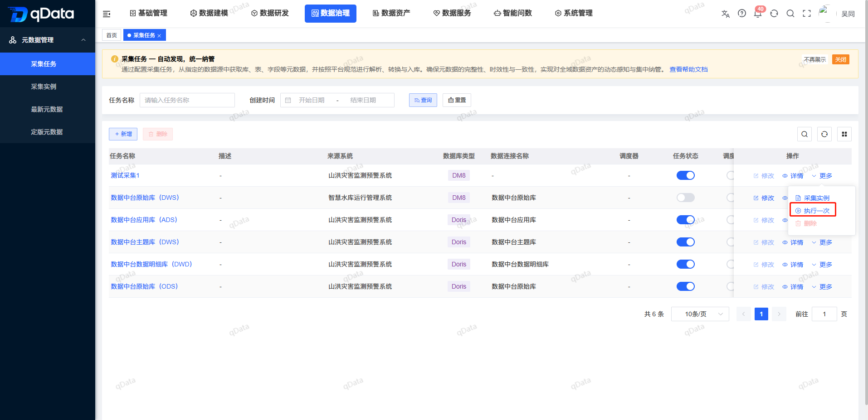Click the 查询 search button
This screenshot has height=420, width=868.
(x=423, y=100)
